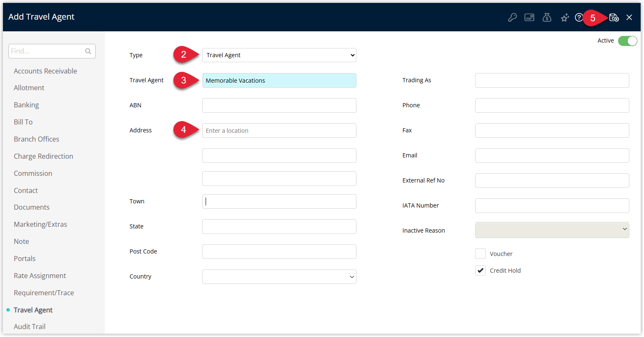The width and height of the screenshot is (644, 337).
Task: Click the Find search field
Action: coord(52,51)
